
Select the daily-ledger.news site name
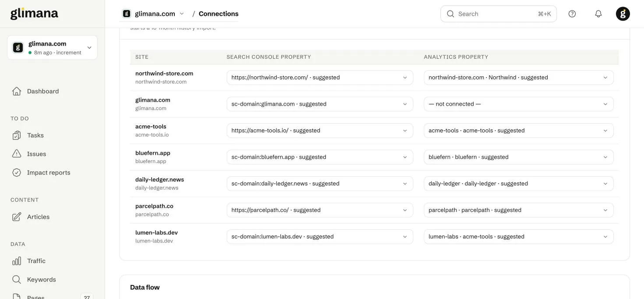click(159, 179)
